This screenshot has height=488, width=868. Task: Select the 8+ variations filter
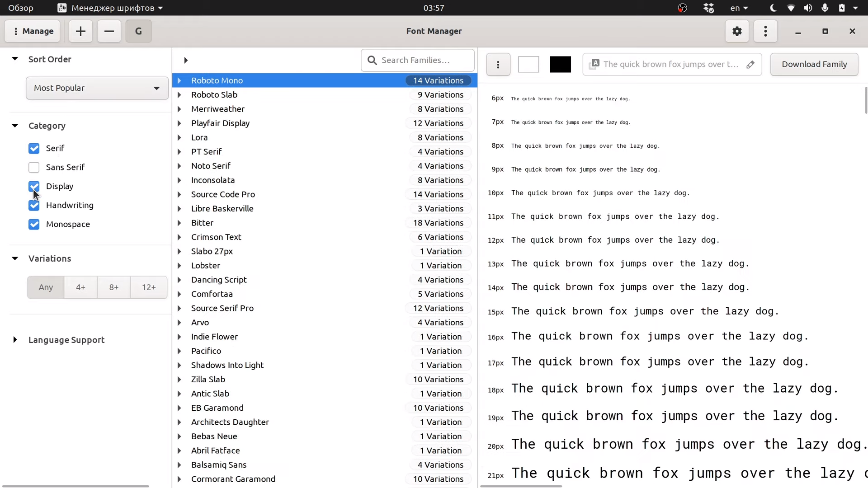pyautogui.click(x=114, y=287)
